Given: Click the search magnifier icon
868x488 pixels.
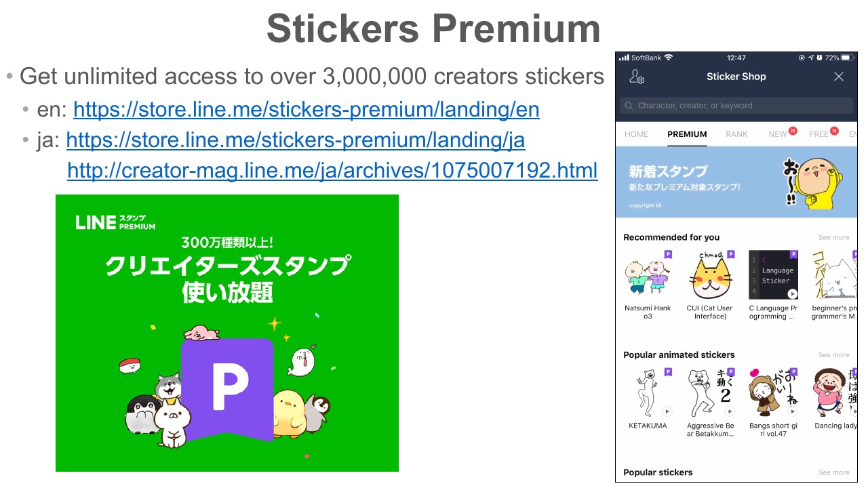Looking at the screenshot, I should click(x=629, y=106).
